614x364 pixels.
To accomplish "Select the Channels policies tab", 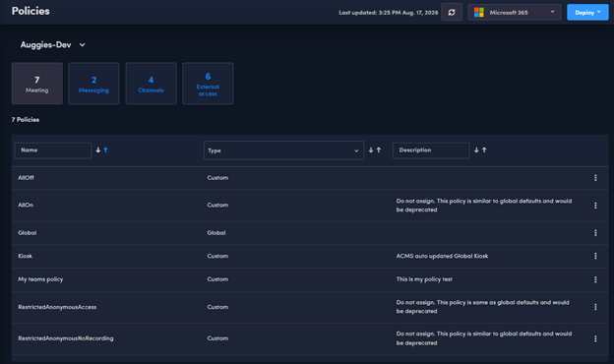I will point(151,84).
